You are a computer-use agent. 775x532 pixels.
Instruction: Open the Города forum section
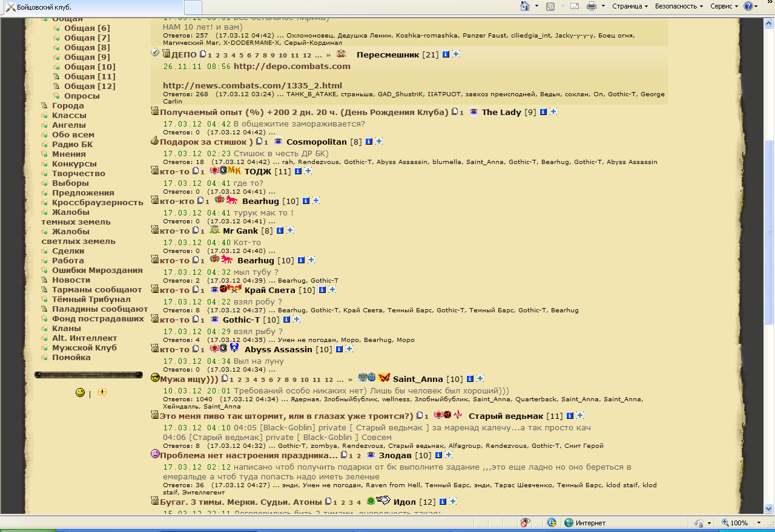point(68,105)
